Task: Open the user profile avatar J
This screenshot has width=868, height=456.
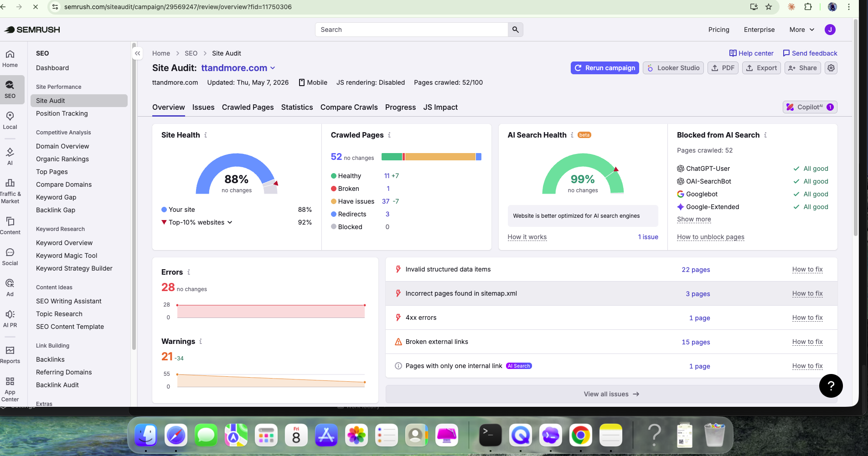Action: click(x=830, y=30)
